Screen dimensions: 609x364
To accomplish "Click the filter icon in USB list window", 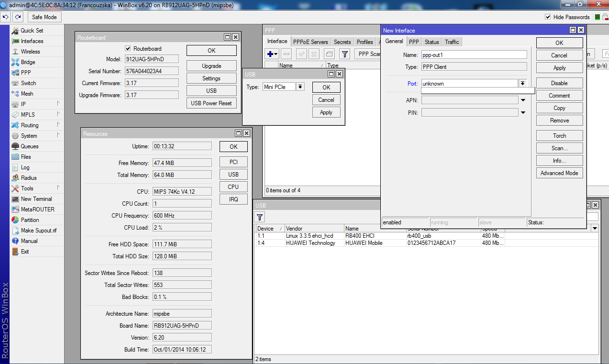I will click(260, 218).
